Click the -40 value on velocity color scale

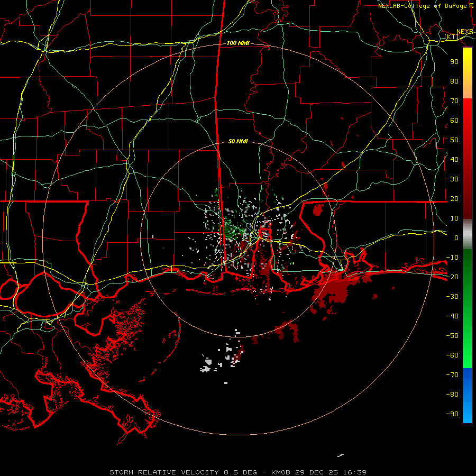452,316
